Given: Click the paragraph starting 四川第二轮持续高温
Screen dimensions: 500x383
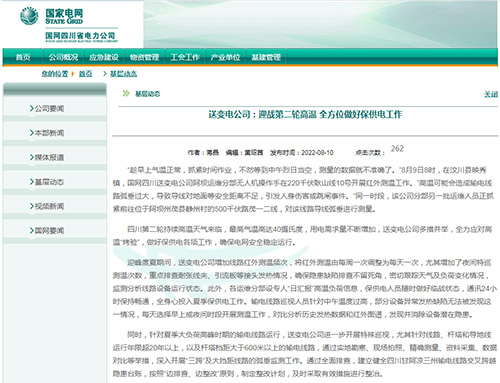Looking at the screenshot, I should 302,236.
